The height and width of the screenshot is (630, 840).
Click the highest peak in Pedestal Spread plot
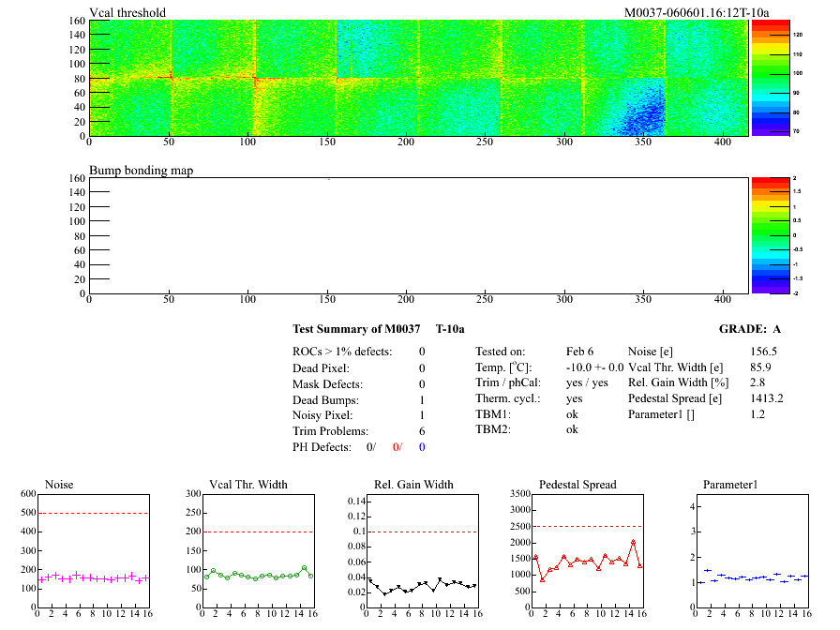634,542
